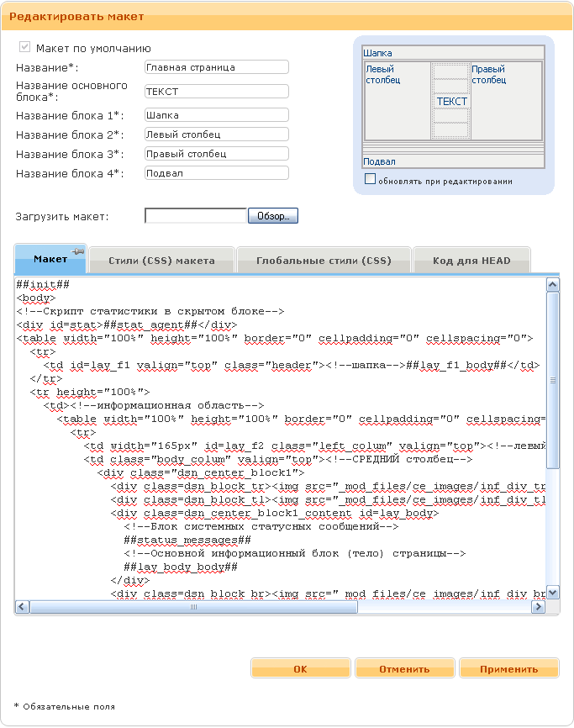Image resolution: width=574 pixels, height=728 pixels.
Task: Click the Название field with Главная страница
Action: click(x=216, y=67)
